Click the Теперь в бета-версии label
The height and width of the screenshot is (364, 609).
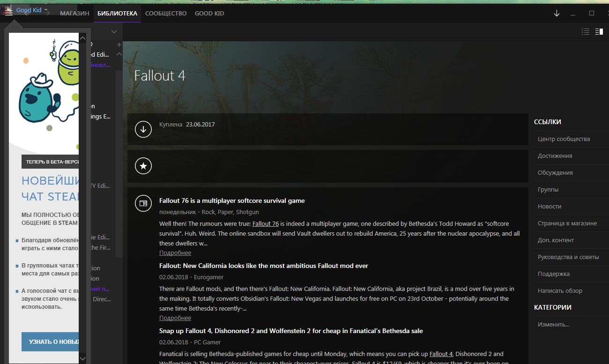click(50, 162)
